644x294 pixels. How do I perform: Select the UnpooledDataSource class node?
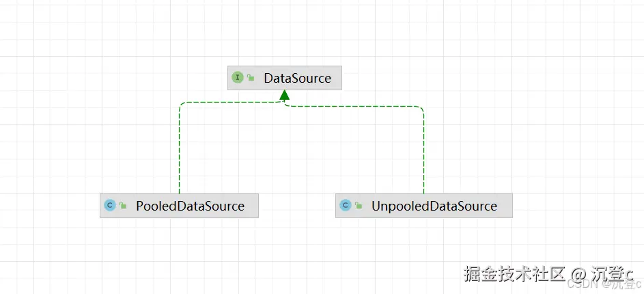point(424,206)
